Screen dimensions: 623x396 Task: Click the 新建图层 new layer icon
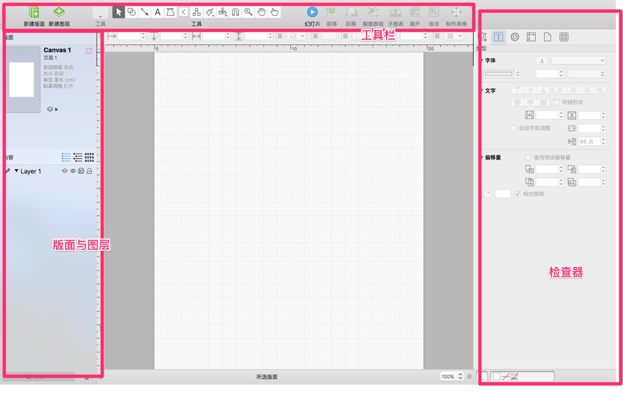[59, 12]
